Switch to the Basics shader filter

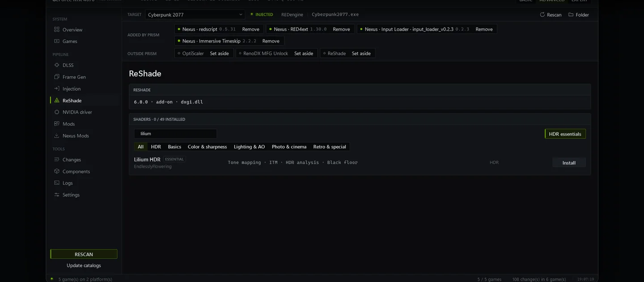(x=174, y=147)
